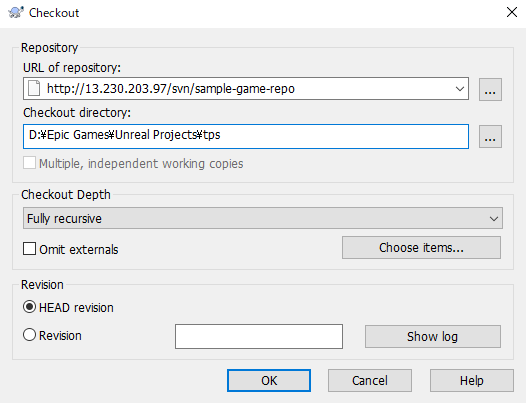
Task: Close the Checkout dialog window
Action: pyautogui.click(x=512, y=12)
